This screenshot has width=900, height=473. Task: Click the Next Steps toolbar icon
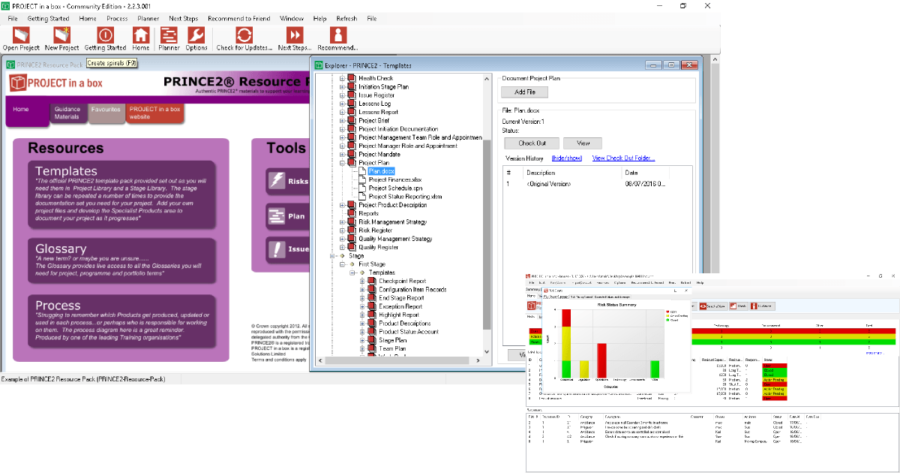294,35
